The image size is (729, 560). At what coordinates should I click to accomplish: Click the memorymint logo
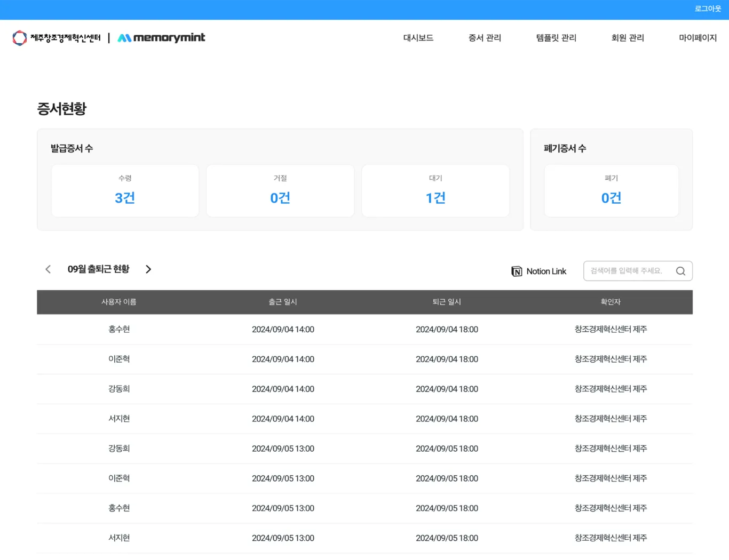pos(161,38)
